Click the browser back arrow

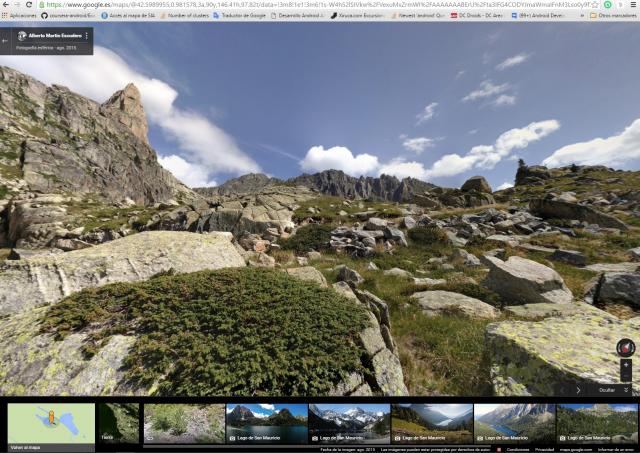point(5,4)
